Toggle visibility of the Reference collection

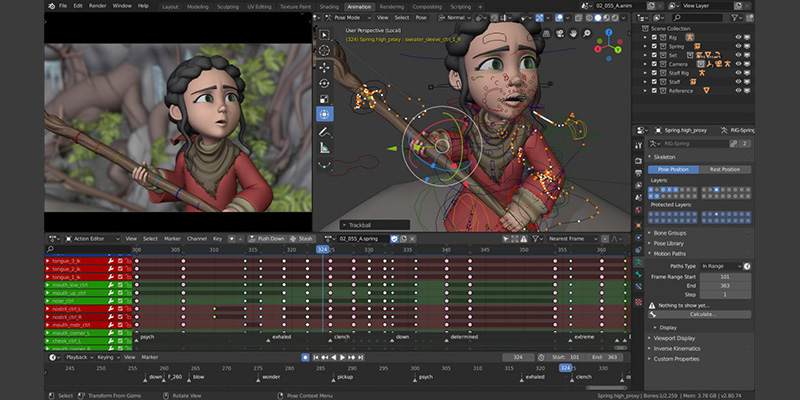(x=738, y=91)
